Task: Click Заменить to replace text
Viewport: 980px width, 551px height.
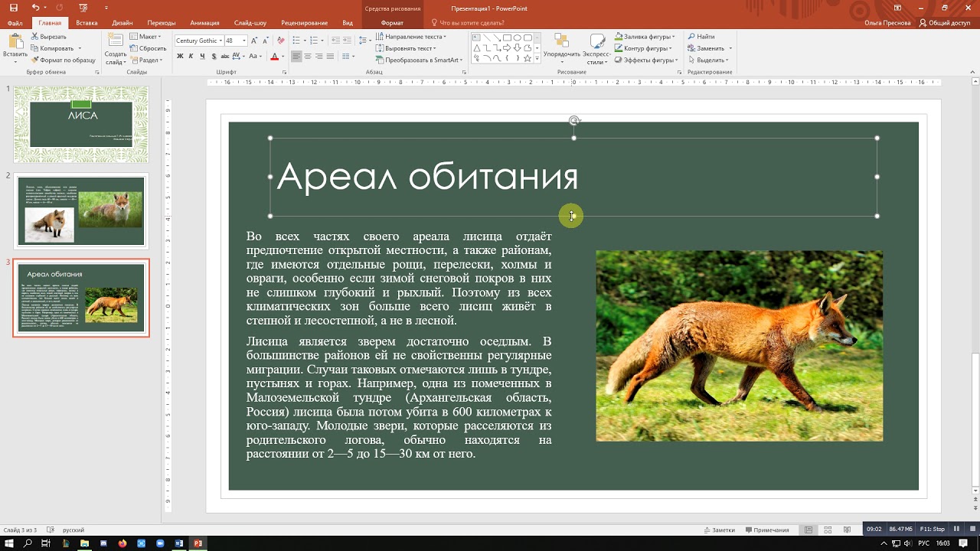Action: coord(709,48)
